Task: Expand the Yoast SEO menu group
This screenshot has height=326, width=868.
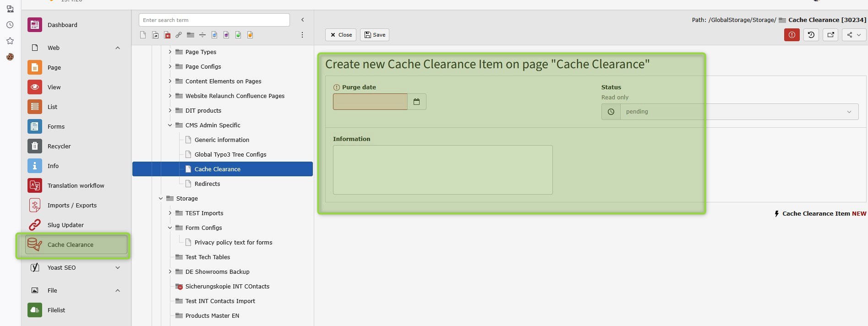Action: coord(118,267)
